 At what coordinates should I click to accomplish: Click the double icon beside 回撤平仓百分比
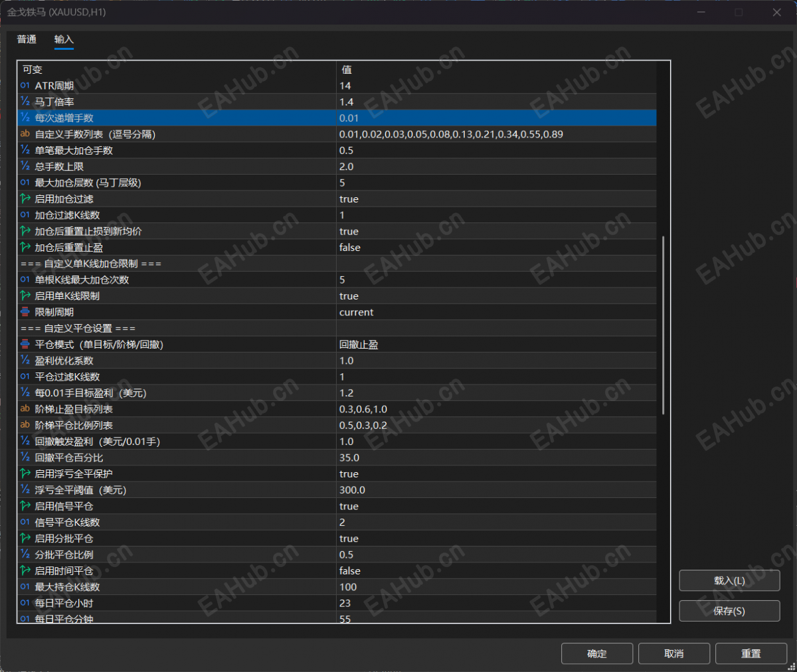[x=25, y=458]
